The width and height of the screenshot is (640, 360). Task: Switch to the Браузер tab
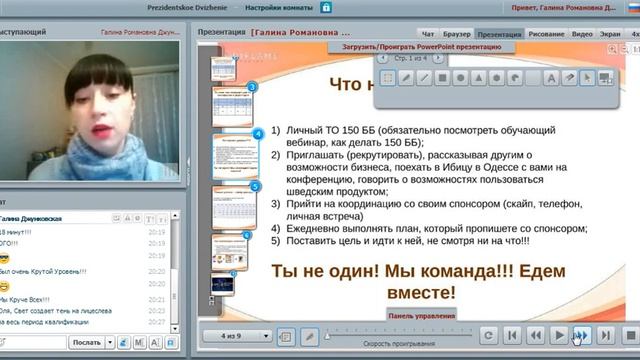pos(457,34)
